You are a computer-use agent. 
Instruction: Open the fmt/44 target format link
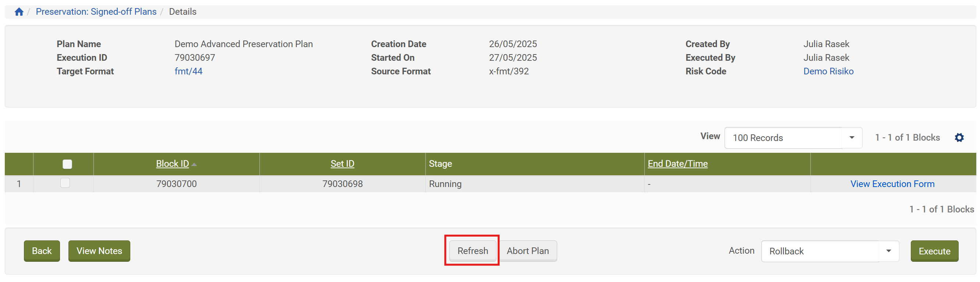[x=188, y=71]
